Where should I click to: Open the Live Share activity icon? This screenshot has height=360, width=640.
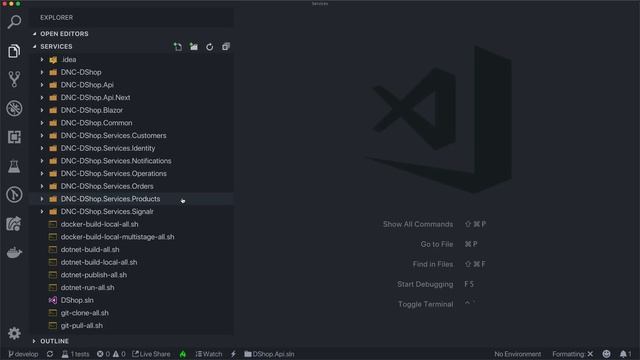14,224
